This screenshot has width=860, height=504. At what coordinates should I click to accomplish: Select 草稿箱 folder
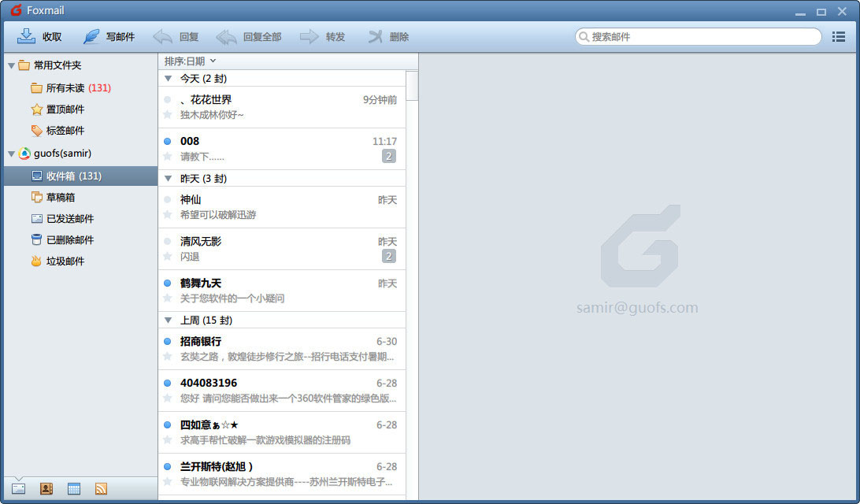(x=80, y=197)
